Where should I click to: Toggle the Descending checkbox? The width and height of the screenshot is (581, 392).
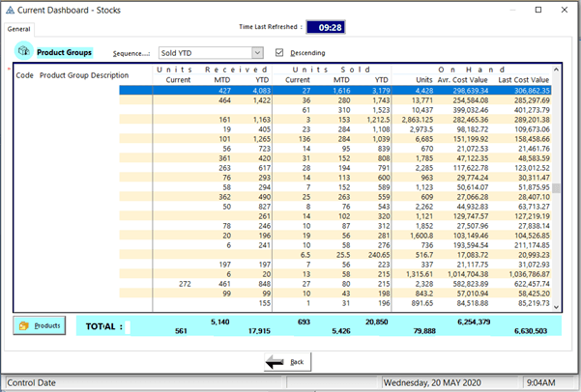tap(279, 52)
